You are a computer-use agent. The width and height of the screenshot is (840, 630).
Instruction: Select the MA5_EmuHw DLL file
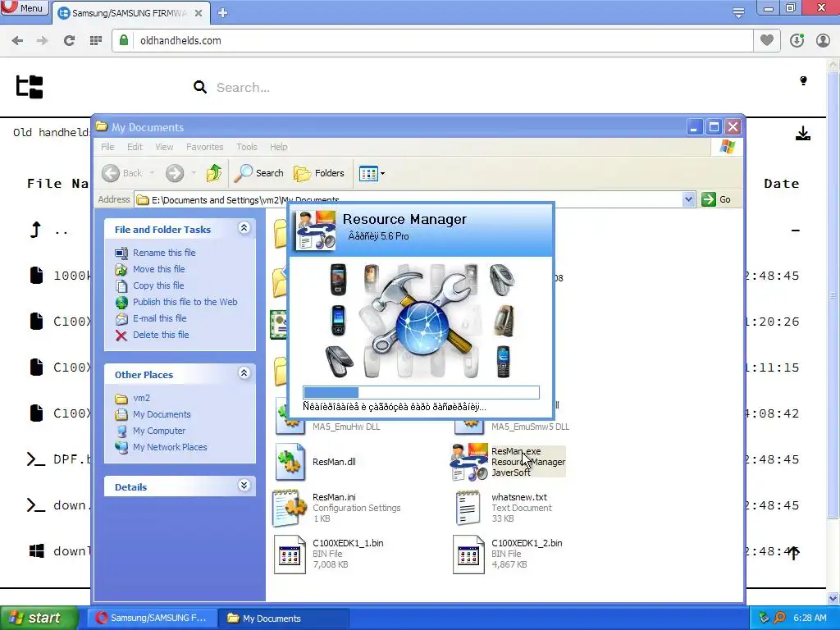pyautogui.click(x=346, y=427)
